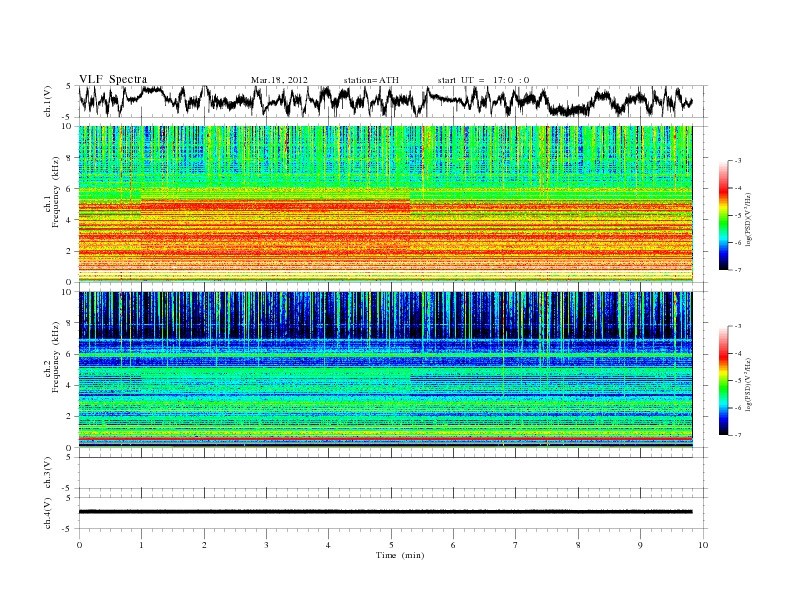The width and height of the screenshot is (792, 612).
Task: Select the "ch.3(V)" axis label
Action: (47, 473)
